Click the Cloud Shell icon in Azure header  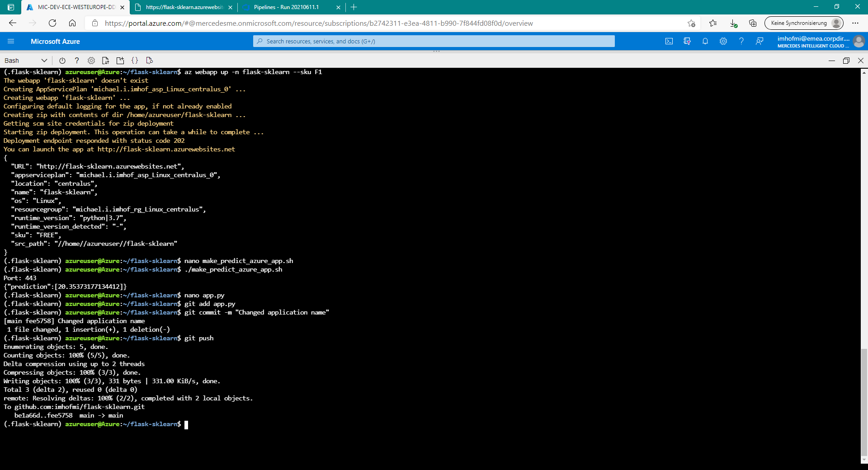pos(669,41)
